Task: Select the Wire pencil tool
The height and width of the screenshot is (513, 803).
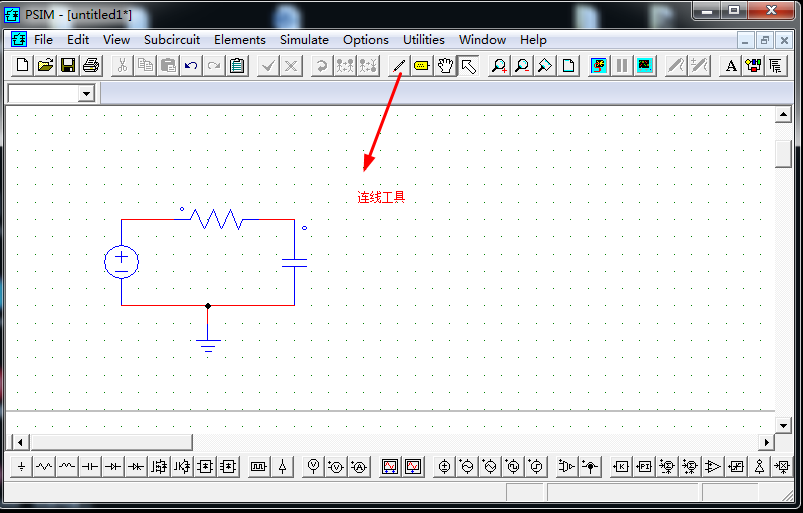Action: click(x=399, y=66)
